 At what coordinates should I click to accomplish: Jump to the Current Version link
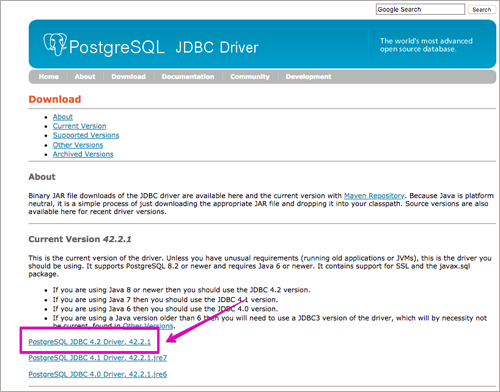(79, 126)
